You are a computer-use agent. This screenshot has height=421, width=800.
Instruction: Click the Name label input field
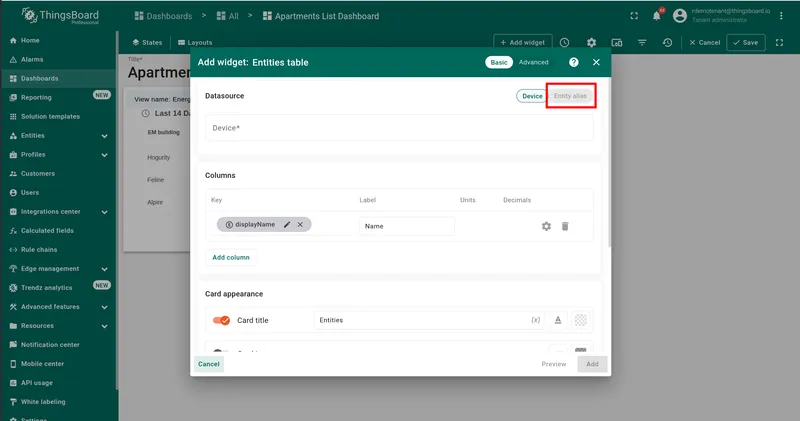coord(407,226)
